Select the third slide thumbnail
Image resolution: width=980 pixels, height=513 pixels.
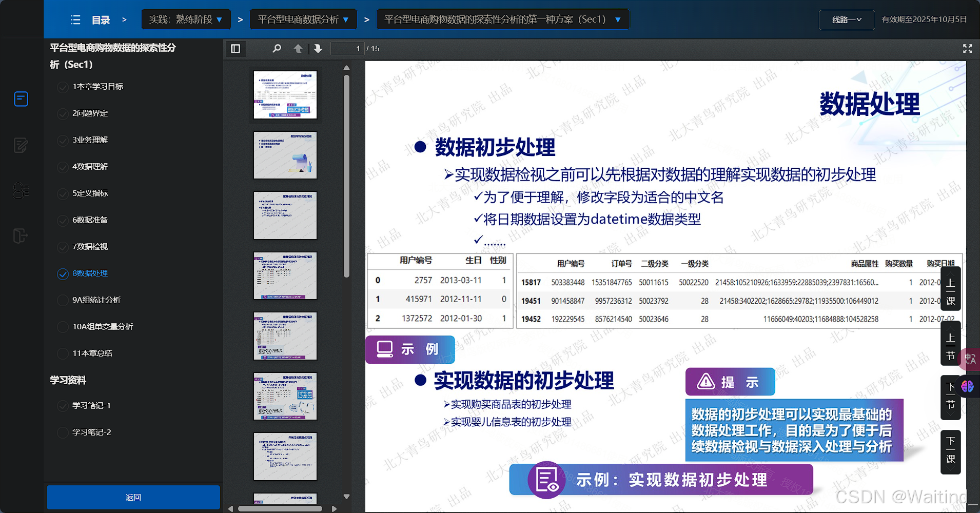coord(285,215)
